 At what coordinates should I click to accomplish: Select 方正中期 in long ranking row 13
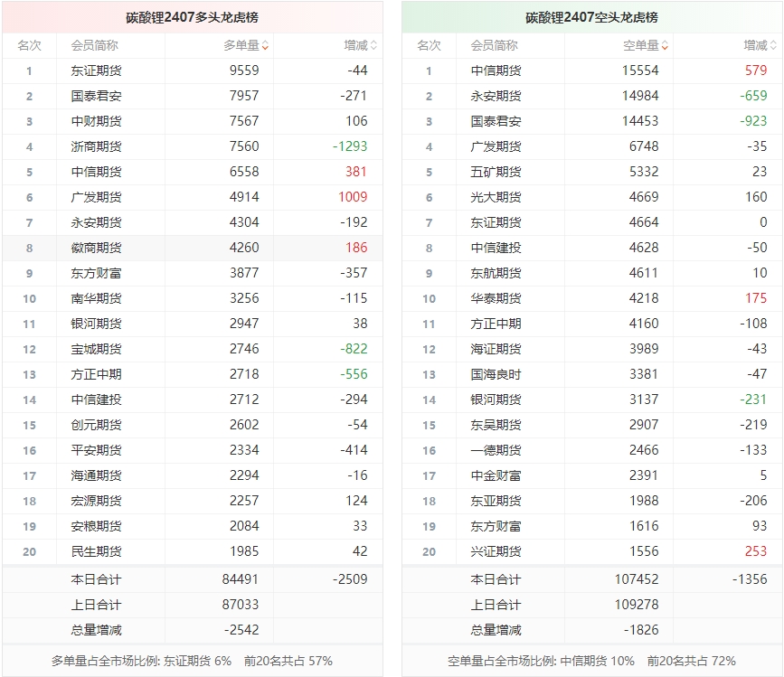(x=96, y=375)
